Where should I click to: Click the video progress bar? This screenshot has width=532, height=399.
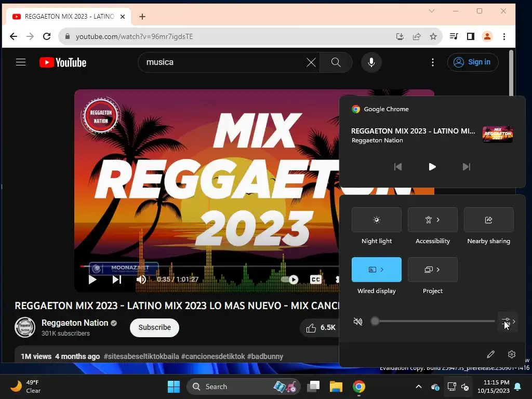tap(209, 266)
